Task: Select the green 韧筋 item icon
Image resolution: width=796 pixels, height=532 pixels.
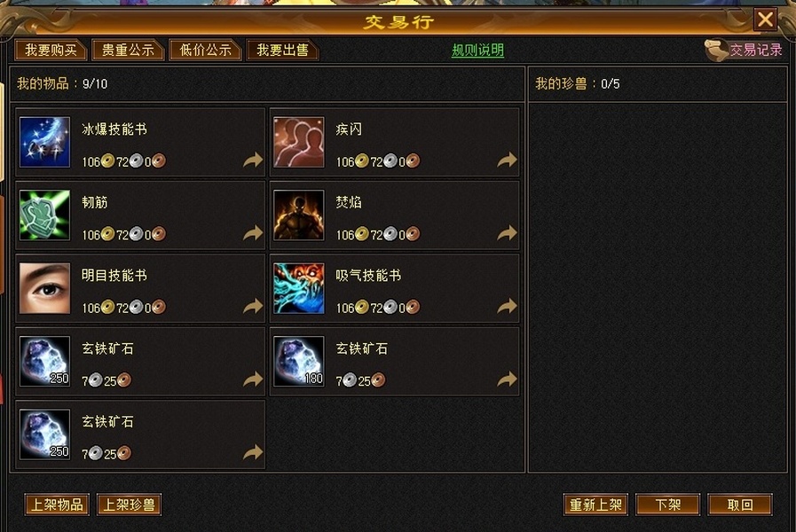Action: 44,215
